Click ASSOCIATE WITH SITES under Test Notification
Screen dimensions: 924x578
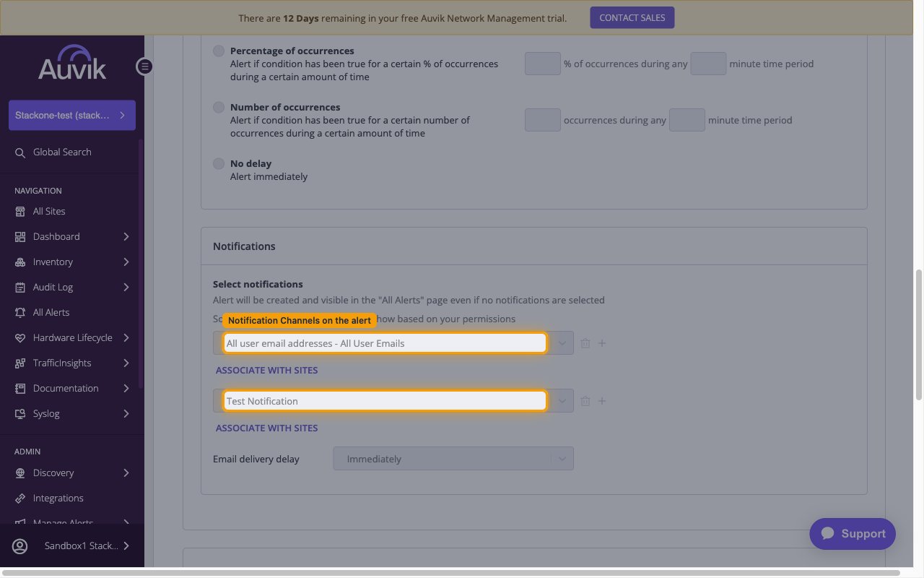coord(267,428)
